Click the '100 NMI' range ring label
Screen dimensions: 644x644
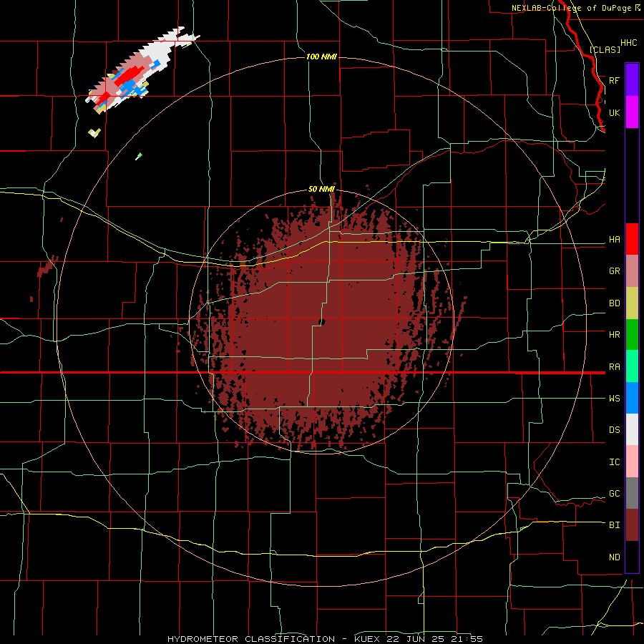click(321, 57)
